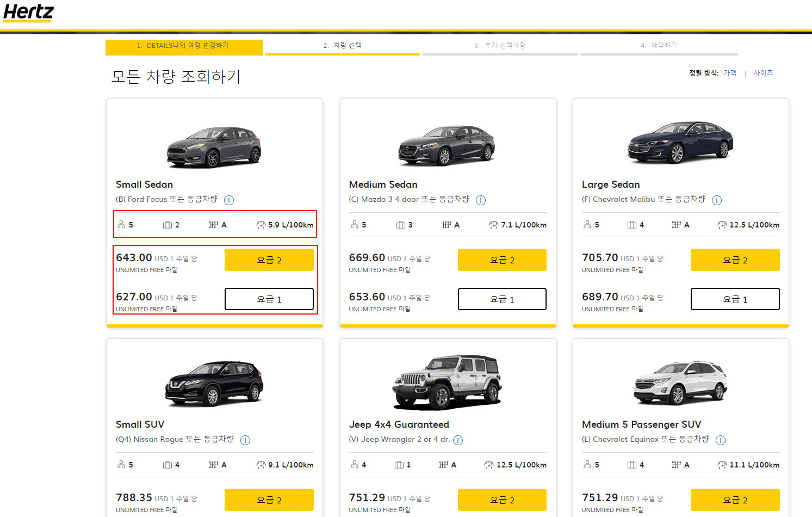Click 5.9 L/100km fuel consumption value
The height and width of the screenshot is (517, 812).
[x=291, y=225]
